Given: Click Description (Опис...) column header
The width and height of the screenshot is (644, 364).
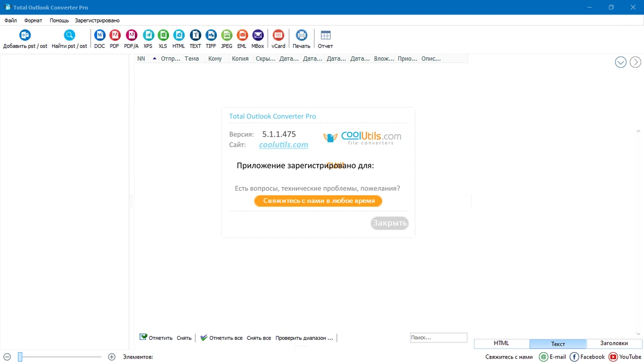Looking at the screenshot, I should (431, 59).
